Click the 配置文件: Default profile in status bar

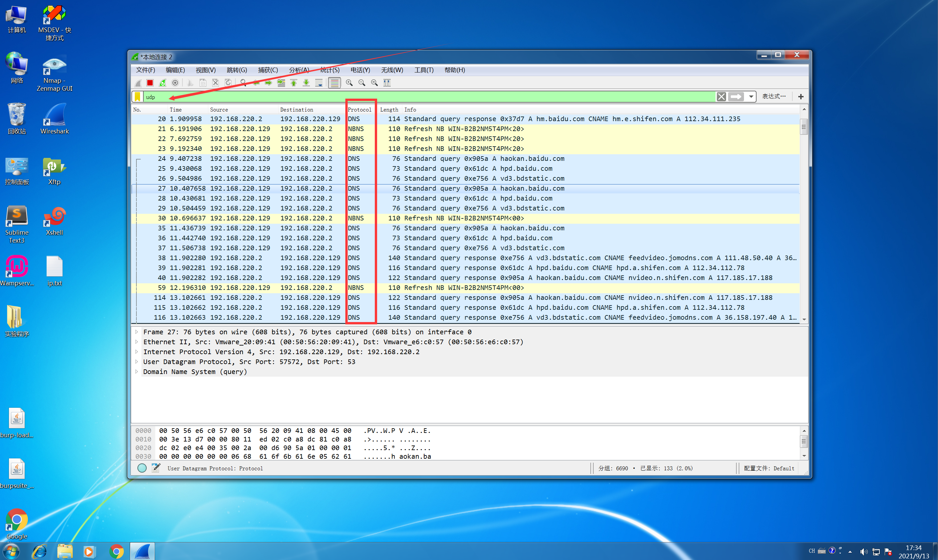point(769,468)
